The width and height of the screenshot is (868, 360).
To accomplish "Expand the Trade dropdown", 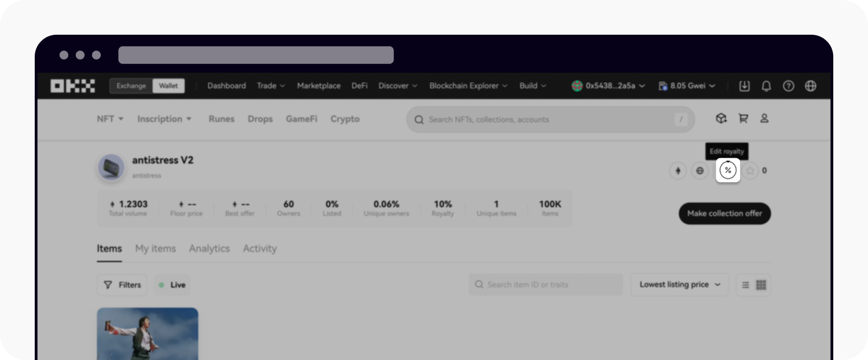I will click(x=271, y=86).
